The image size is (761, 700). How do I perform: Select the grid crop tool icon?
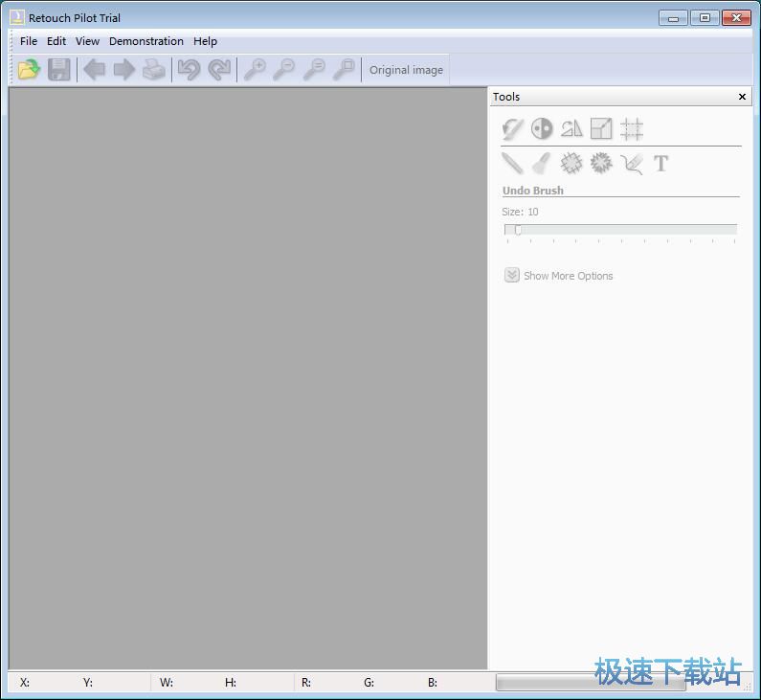(x=632, y=129)
